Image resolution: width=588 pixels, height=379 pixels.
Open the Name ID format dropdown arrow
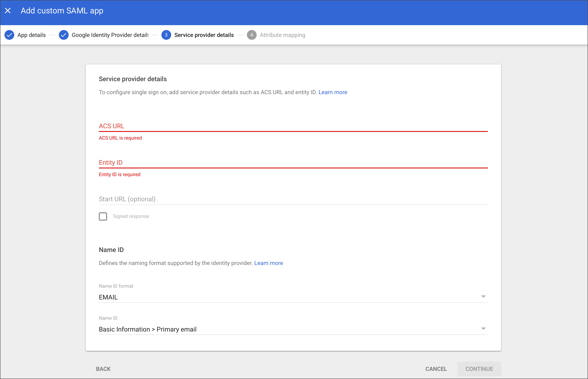coord(483,297)
